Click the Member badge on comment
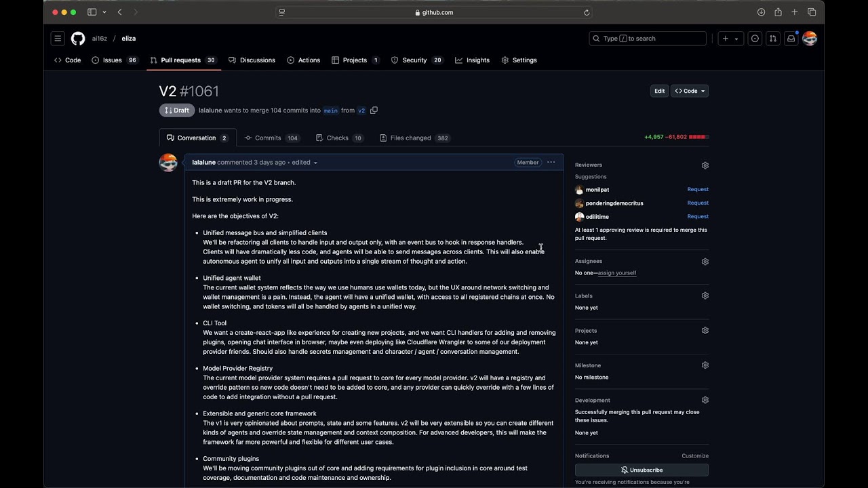The height and width of the screenshot is (488, 868). pos(528,163)
